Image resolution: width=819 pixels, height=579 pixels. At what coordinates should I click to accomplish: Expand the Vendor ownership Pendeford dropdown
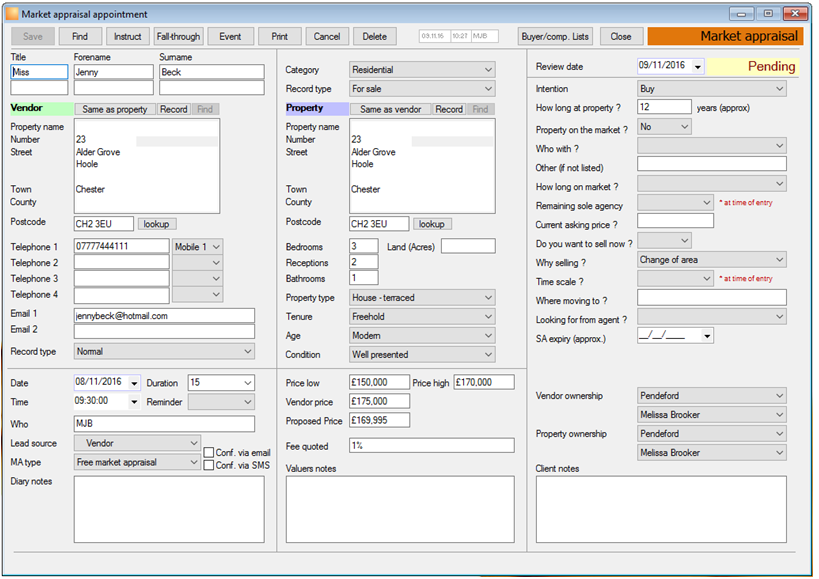711,396
